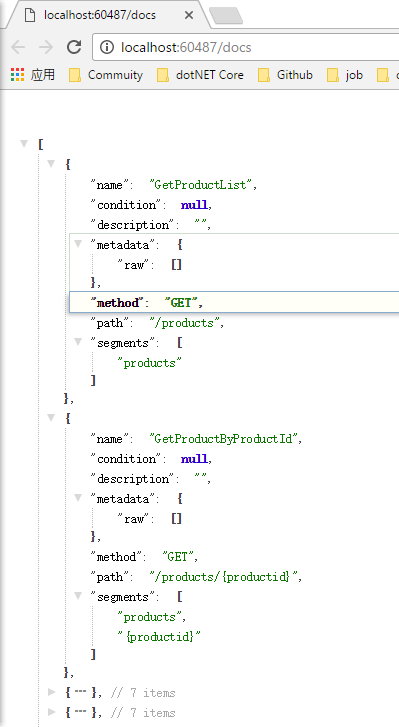This screenshot has height=727, width=399.
Task: Click the null condition under GetProductByProductId
Action: click(x=195, y=459)
